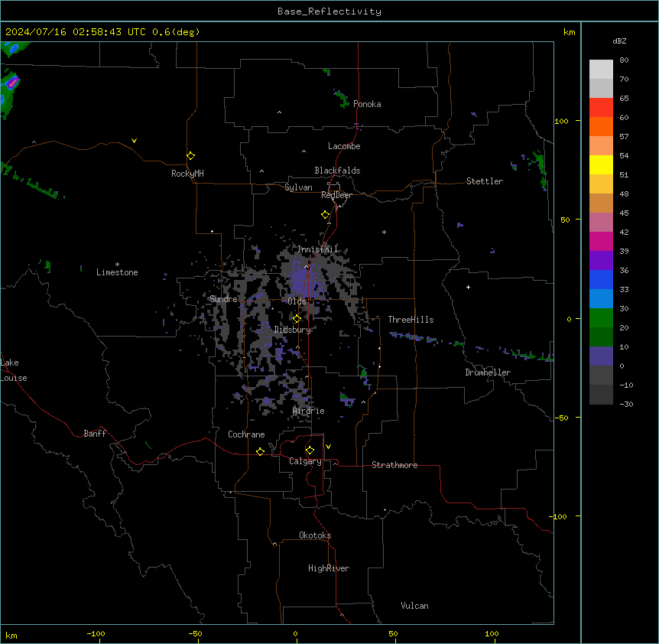
Task: Click the light gray 80 dBZ legend swatch
Action: point(601,69)
